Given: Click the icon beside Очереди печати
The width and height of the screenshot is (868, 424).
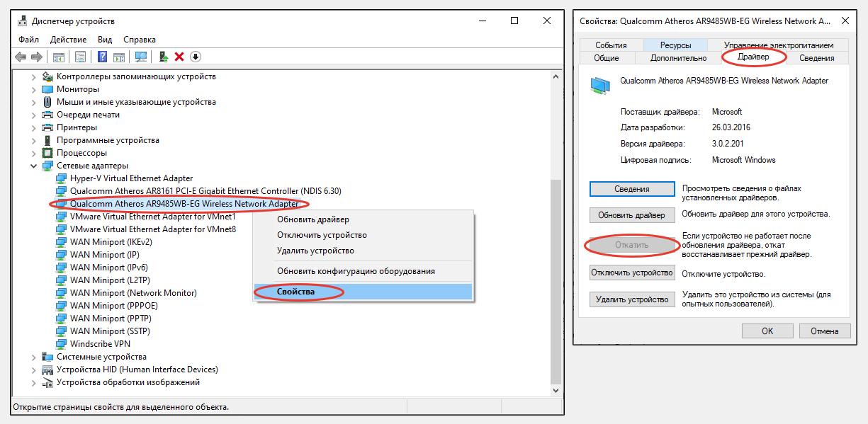Looking at the screenshot, I should (47, 115).
